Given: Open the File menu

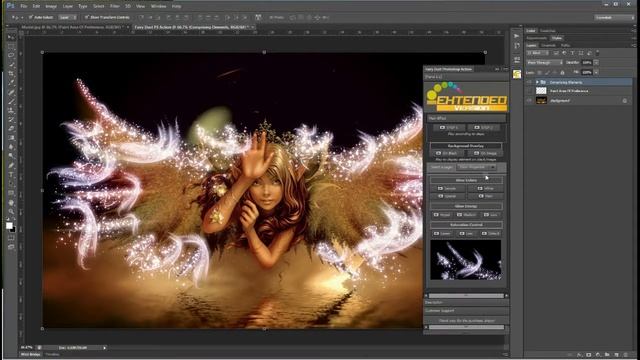Looking at the screenshot, I should pos(24,6).
